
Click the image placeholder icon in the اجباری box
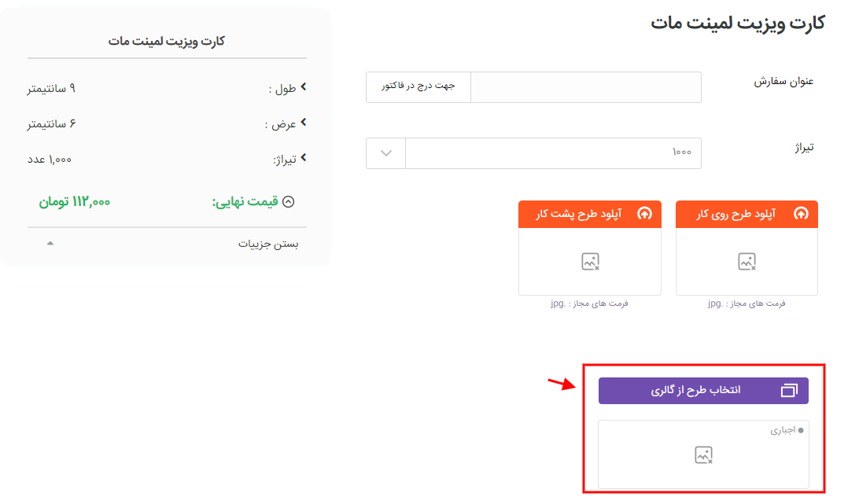(x=703, y=454)
